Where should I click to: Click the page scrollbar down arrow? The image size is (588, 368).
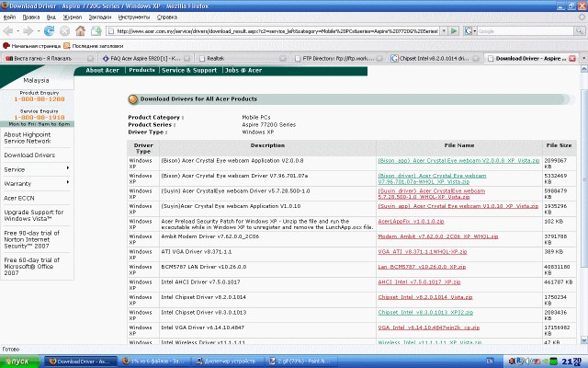point(584,339)
